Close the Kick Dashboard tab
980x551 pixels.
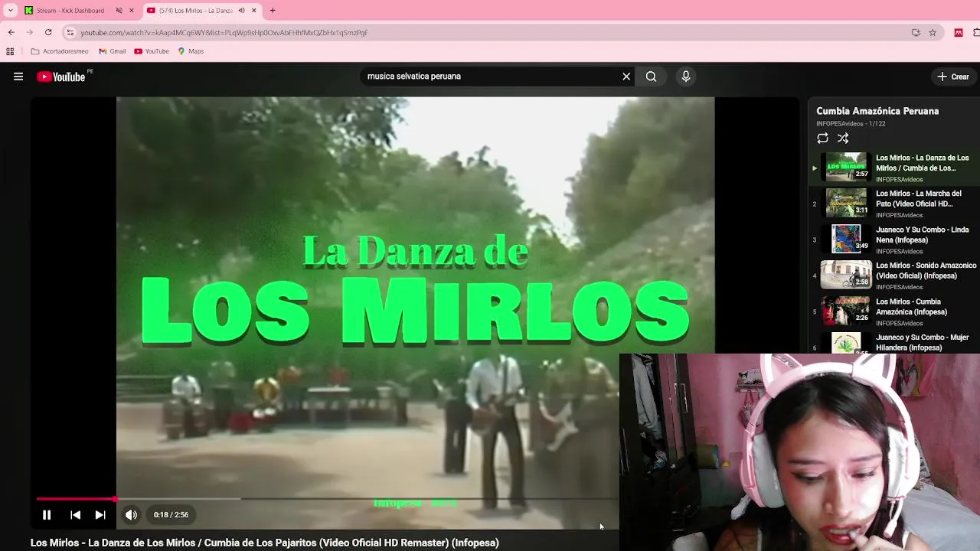click(x=132, y=11)
